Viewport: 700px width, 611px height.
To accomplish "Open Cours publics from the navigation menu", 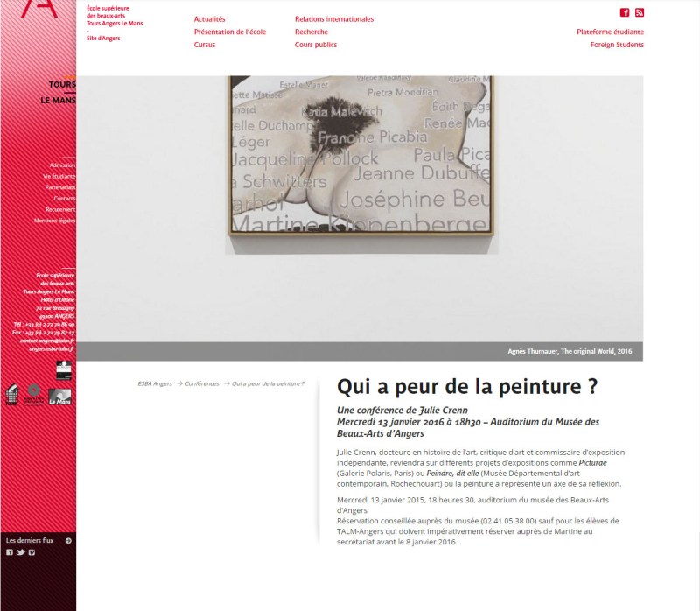I will tap(316, 45).
